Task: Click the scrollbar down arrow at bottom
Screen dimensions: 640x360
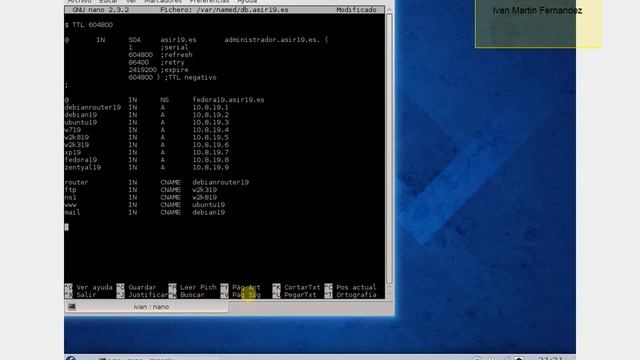Action: 389,295
